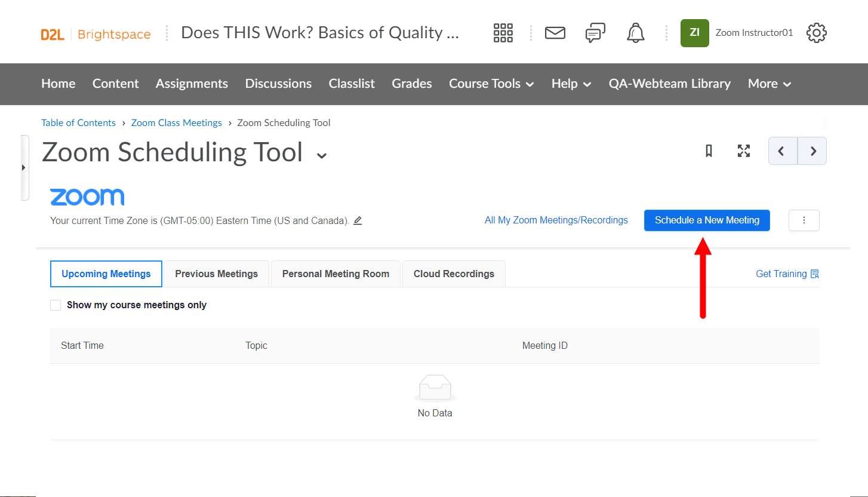868x497 pixels.
Task: Go to the previous topic arrow
Action: coord(783,151)
